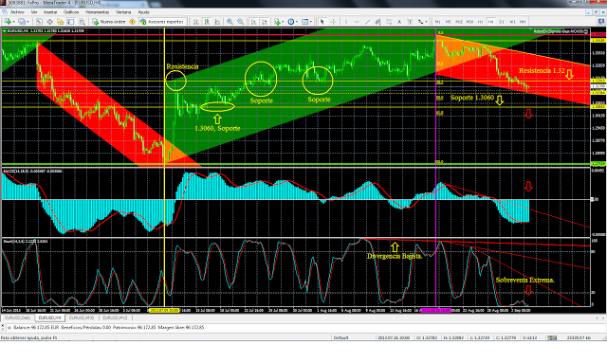Open the Profiles icon in the toolbar

click(22, 22)
